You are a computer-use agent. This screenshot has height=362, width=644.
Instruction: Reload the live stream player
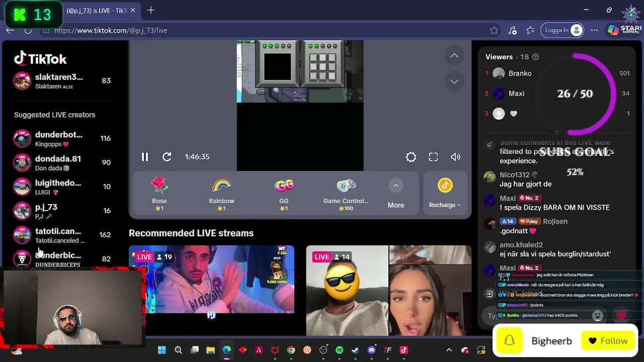tap(167, 157)
